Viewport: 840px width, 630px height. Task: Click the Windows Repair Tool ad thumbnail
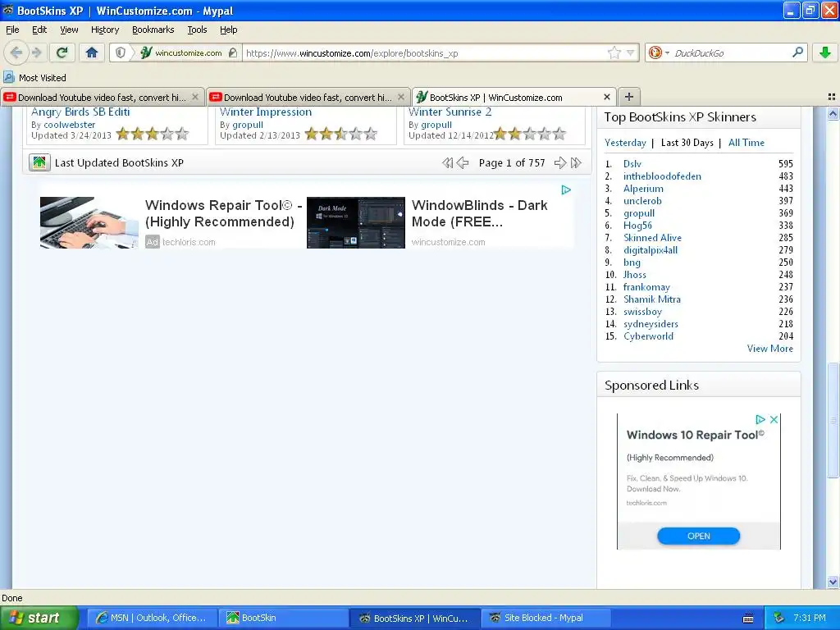coord(89,222)
